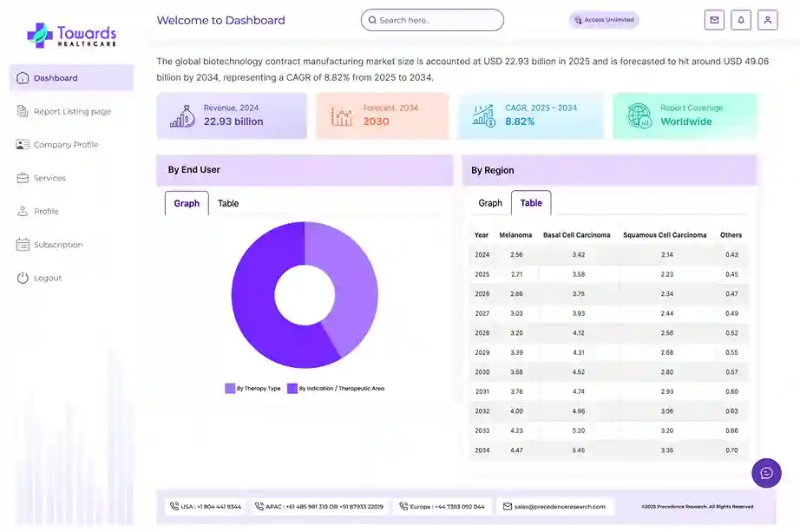Click the Revenue money bag icon
Image resolution: width=800 pixels, height=532 pixels.
pyautogui.click(x=182, y=116)
